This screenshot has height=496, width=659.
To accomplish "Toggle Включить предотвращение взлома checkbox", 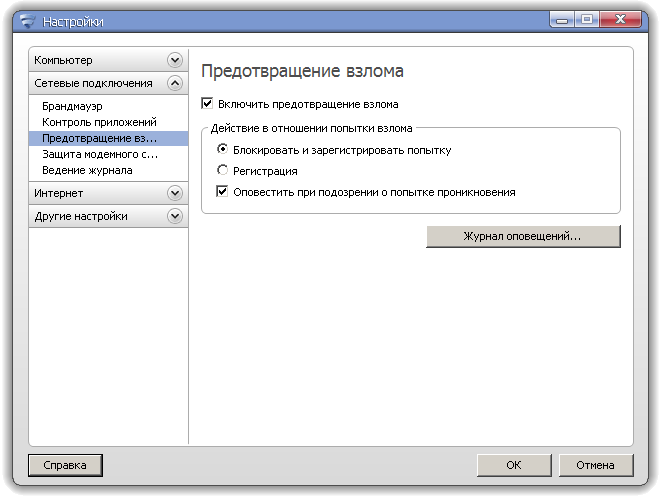I will pyautogui.click(x=207, y=103).
